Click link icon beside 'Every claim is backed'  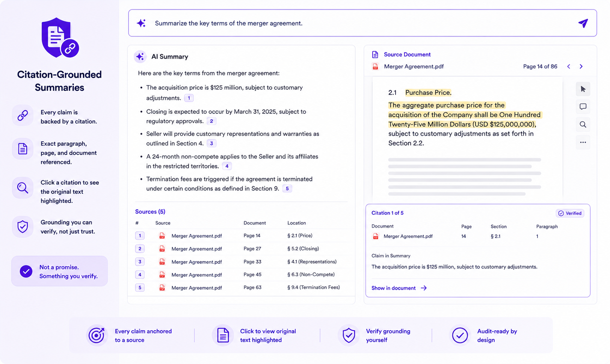(23, 115)
